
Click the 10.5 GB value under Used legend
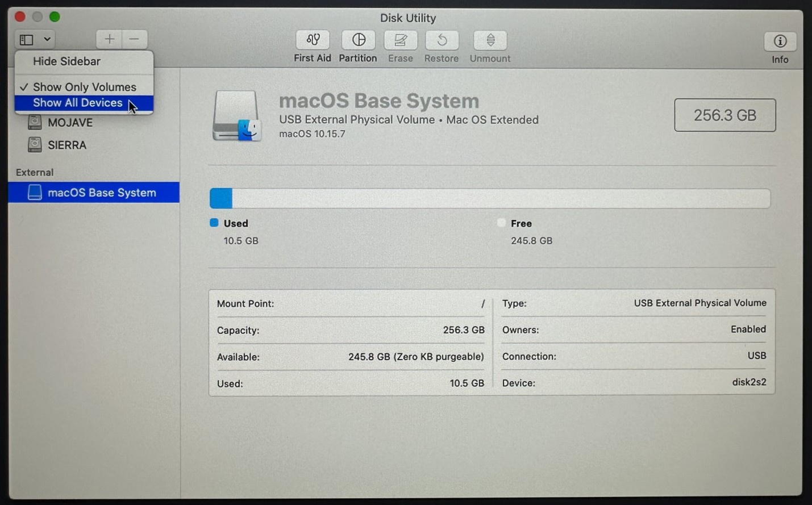[241, 241]
